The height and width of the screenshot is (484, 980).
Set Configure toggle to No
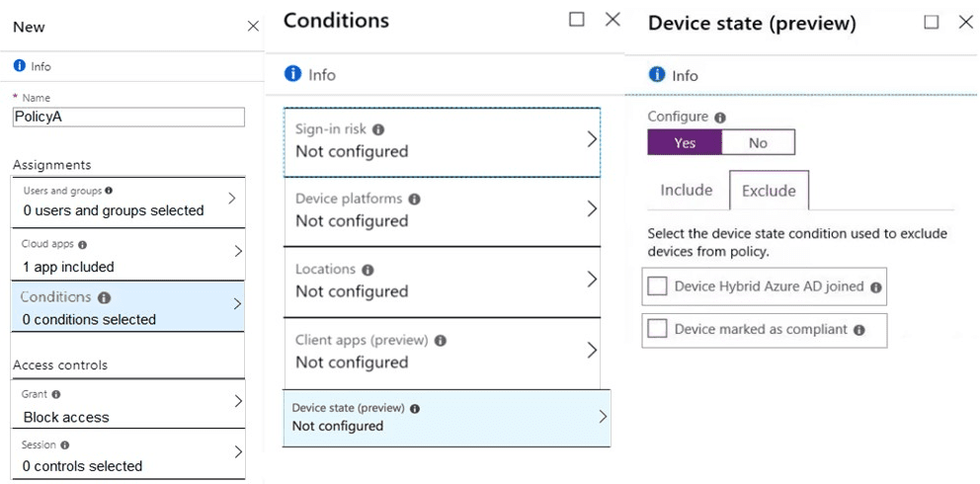tap(758, 143)
